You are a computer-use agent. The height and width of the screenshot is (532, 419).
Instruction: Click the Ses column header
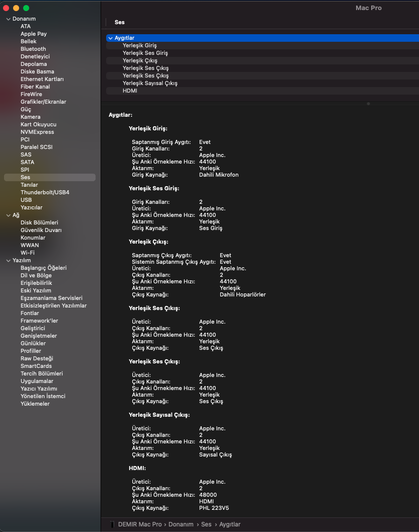coord(120,22)
